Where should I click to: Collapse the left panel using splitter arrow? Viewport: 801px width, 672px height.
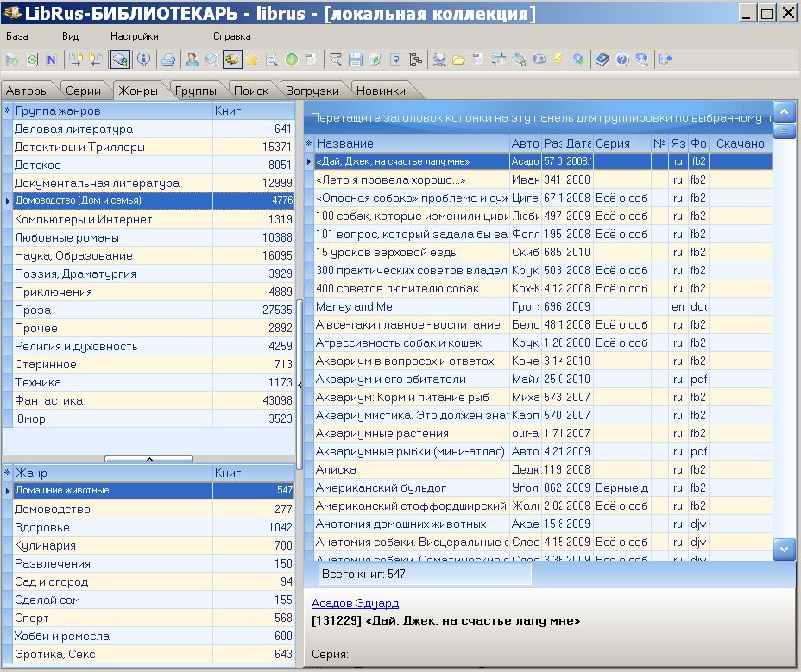click(x=300, y=385)
